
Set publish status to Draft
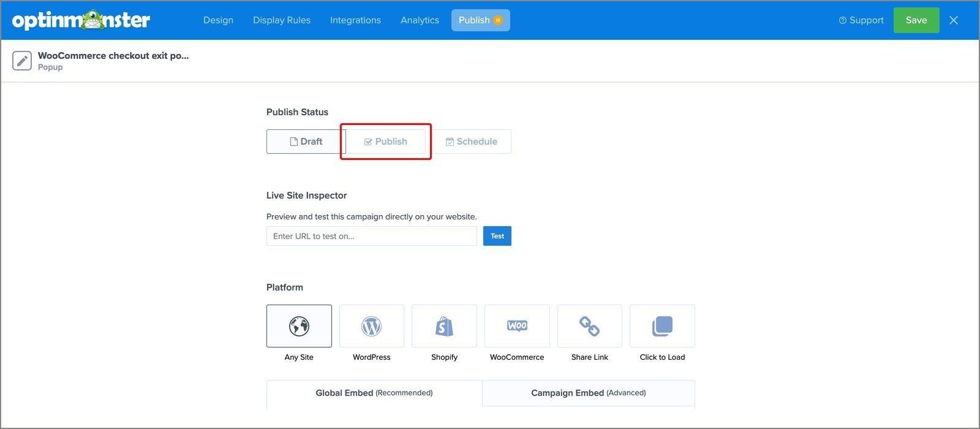click(x=306, y=142)
